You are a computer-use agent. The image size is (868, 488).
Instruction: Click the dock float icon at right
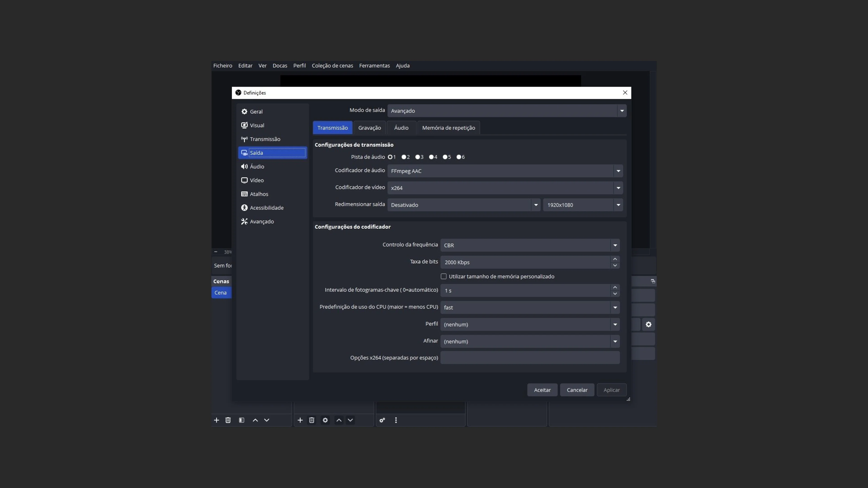(x=653, y=281)
